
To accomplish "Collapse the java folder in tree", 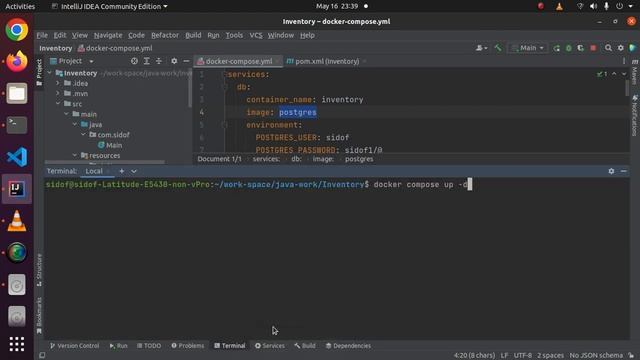I will pyautogui.click(x=75, y=124).
